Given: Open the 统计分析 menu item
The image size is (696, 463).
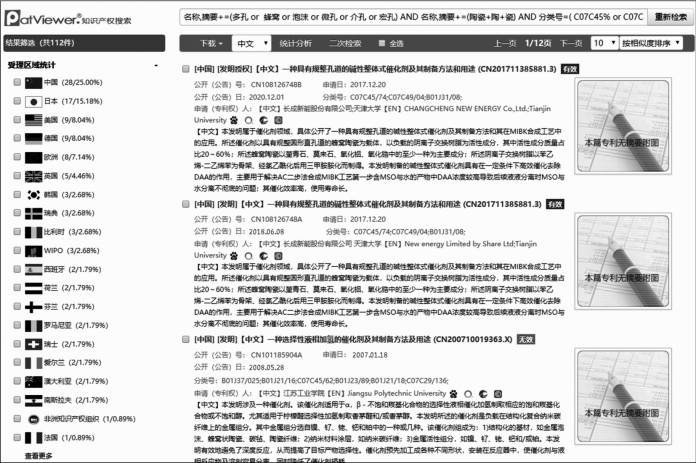Looking at the screenshot, I should point(295,44).
